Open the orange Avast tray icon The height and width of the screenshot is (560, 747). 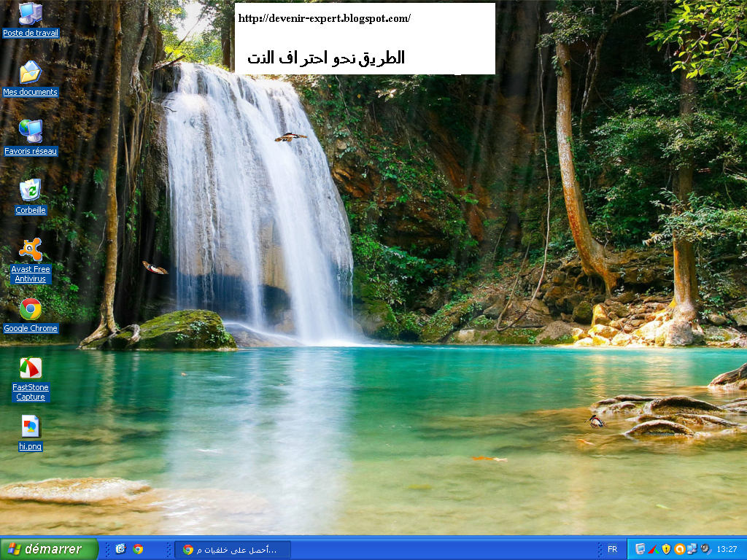[x=680, y=549]
